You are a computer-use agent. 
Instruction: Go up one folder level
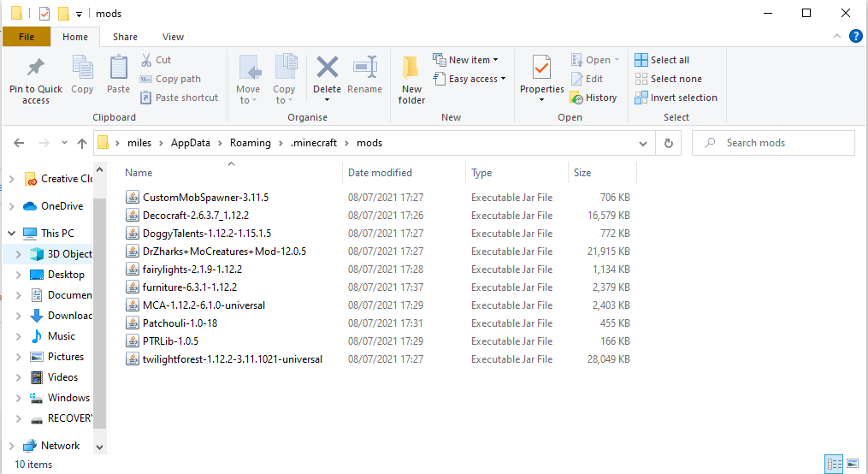[x=82, y=143]
